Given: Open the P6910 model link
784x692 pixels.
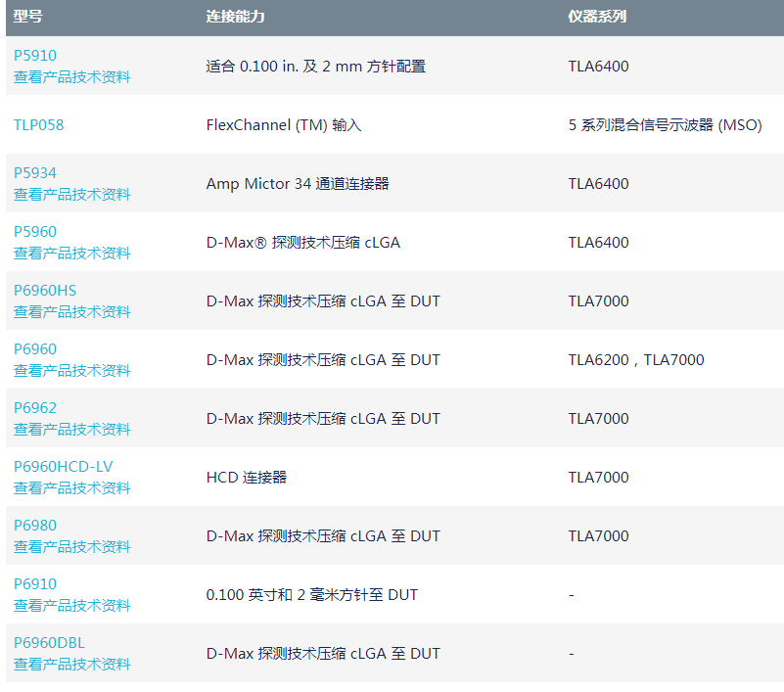Looking at the screenshot, I should click(35, 584).
